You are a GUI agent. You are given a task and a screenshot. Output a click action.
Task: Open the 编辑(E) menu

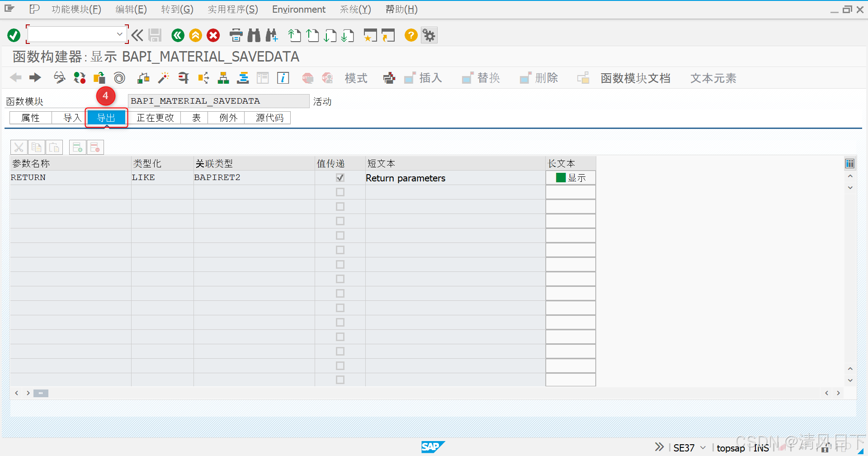pyautogui.click(x=131, y=9)
